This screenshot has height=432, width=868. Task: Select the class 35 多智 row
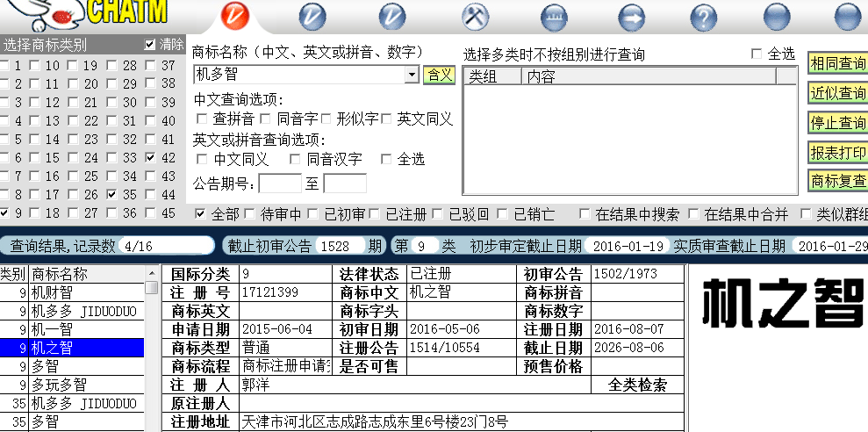[72, 421]
